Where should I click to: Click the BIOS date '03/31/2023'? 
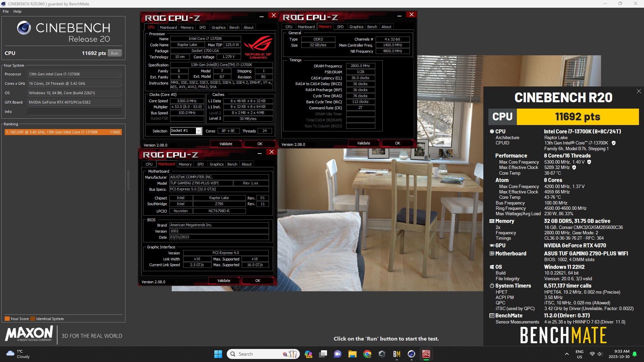click(x=219, y=237)
